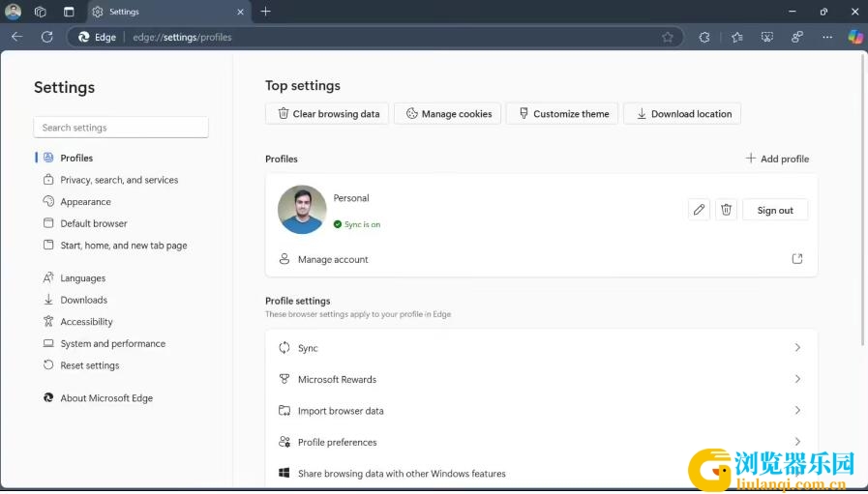Open System and performance settings
Viewport: 868px width, 494px height.
tap(112, 343)
